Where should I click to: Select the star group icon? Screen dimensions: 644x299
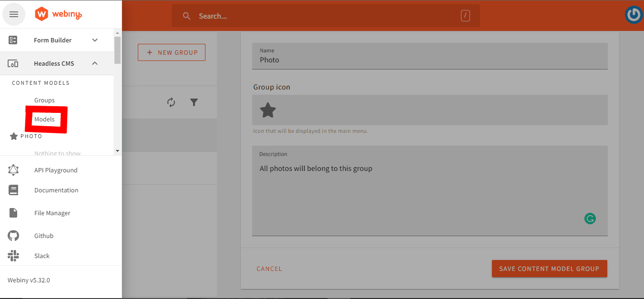(267, 110)
